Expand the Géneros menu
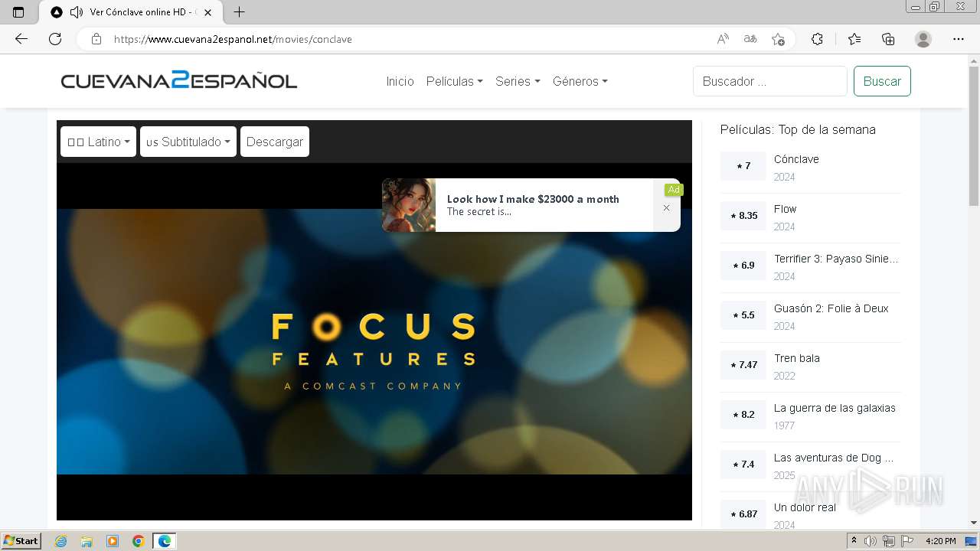The height and width of the screenshot is (551, 980). 580,81
